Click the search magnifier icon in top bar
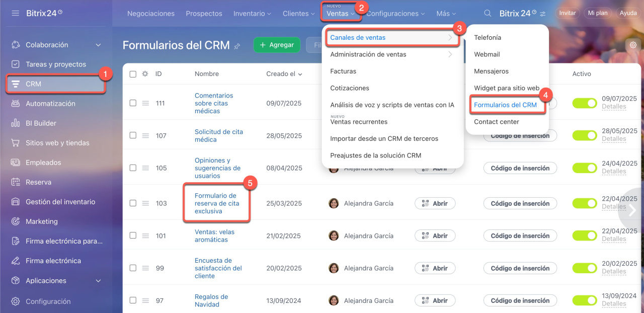Viewport: 644px width, 313px height. 488,14
